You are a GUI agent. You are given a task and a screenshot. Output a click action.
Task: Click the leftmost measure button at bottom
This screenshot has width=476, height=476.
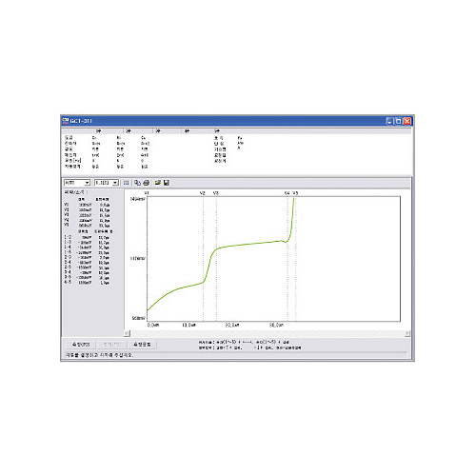(x=81, y=345)
